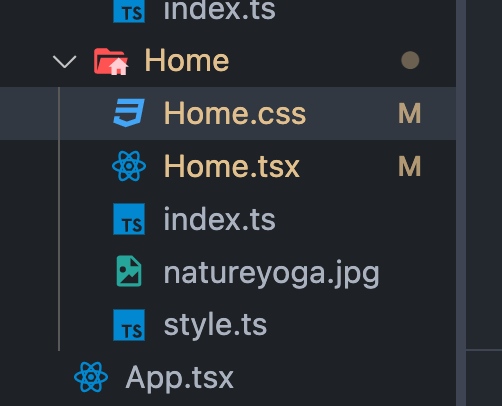Select the Home folder name

[187, 61]
